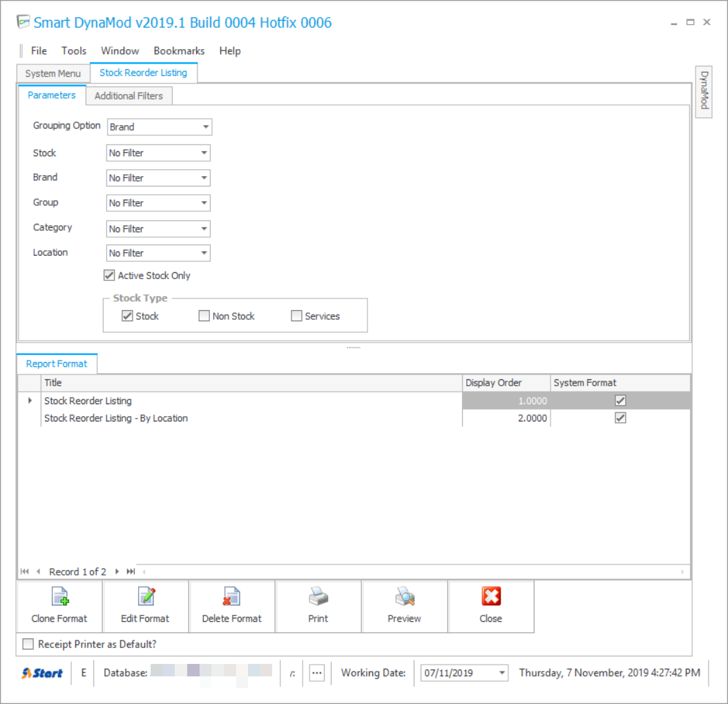The width and height of the screenshot is (728, 704).
Task: Open the Category filter dropdown
Action: pos(204,229)
